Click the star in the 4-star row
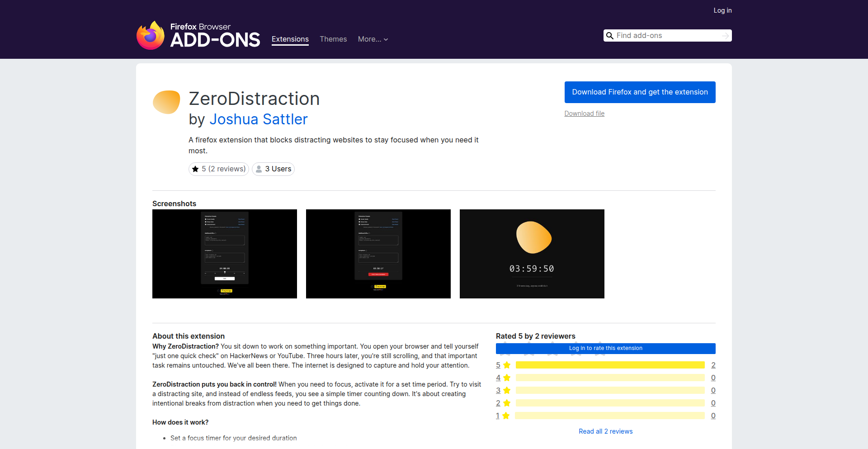The image size is (868, 449). pos(507,378)
